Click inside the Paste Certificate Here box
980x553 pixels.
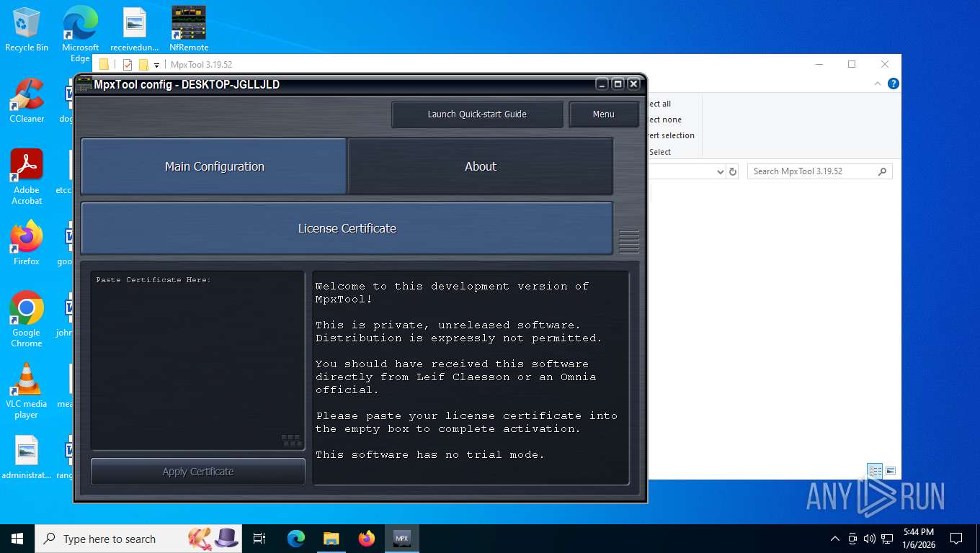198,361
